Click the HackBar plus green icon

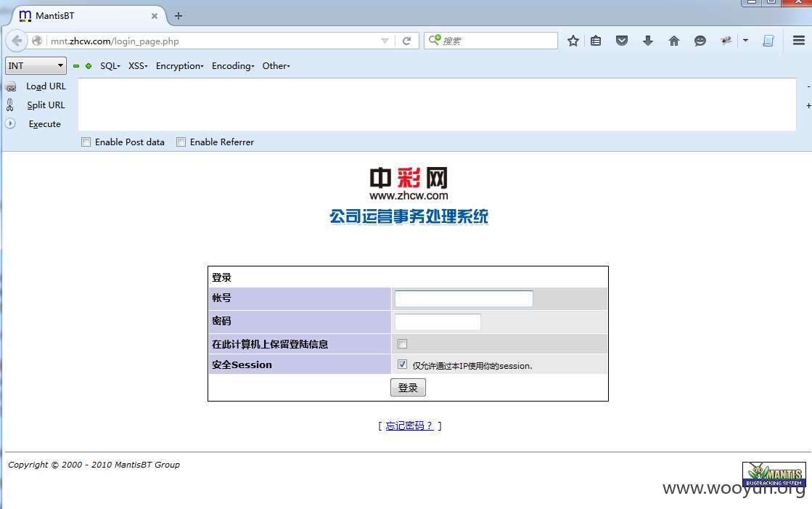click(x=89, y=66)
